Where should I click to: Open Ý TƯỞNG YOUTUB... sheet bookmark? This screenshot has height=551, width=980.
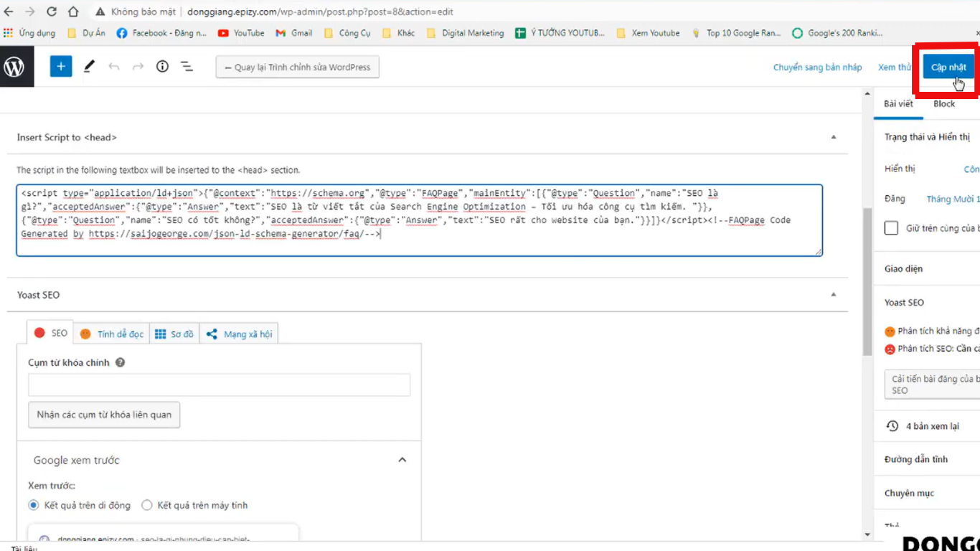pos(560,33)
